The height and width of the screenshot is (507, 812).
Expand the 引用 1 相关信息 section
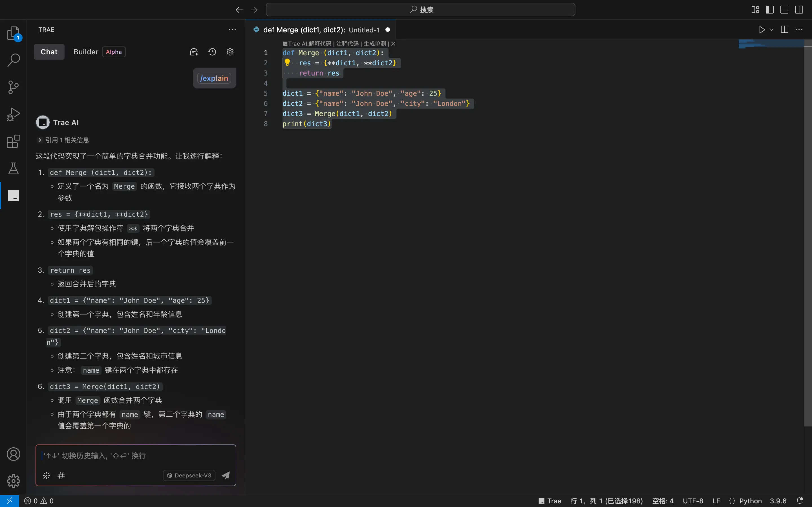point(63,140)
